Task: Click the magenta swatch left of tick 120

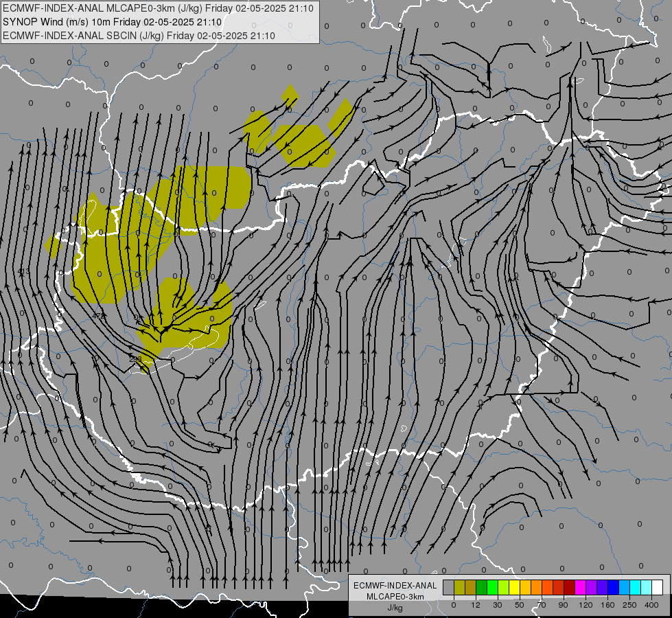Action: [x=581, y=587]
